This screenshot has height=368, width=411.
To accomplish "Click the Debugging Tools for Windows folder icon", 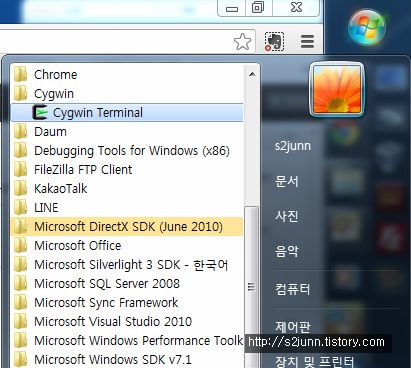I will [21, 150].
